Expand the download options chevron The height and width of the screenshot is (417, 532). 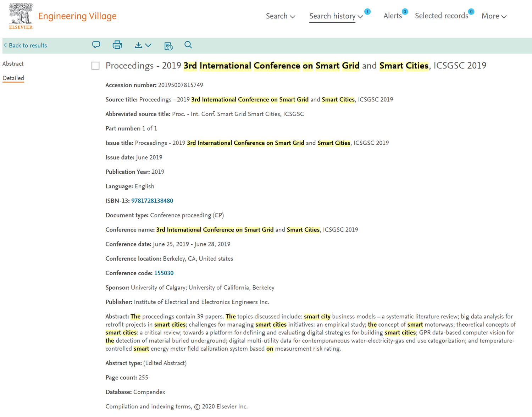click(148, 45)
